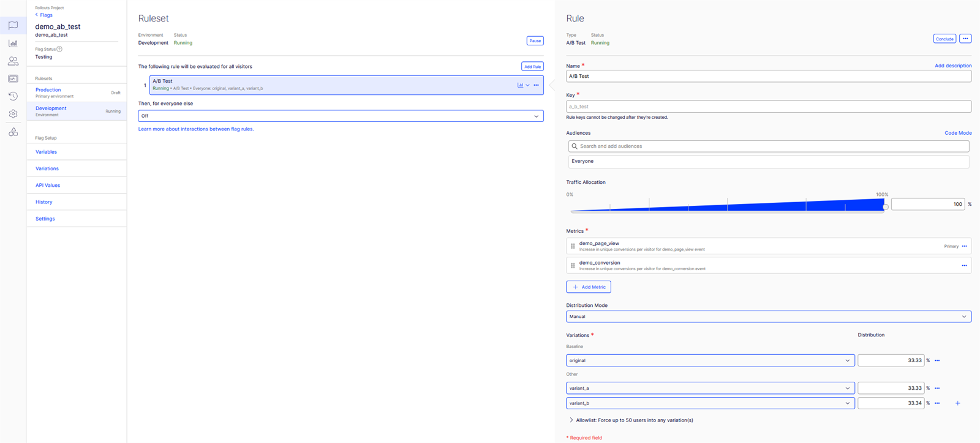Click drag handle of demo_conversion metric
The height and width of the screenshot is (443, 980).
pos(573,265)
